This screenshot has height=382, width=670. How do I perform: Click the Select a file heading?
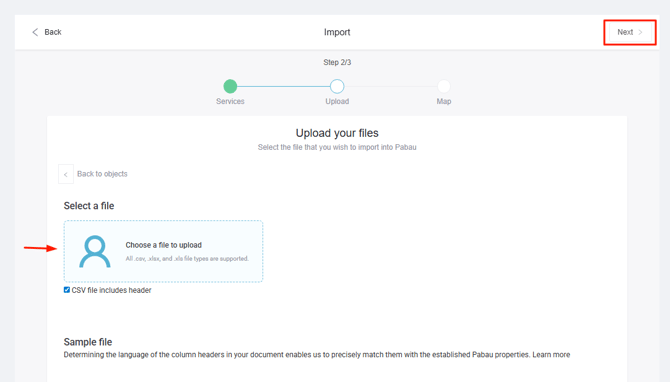coord(89,206)
